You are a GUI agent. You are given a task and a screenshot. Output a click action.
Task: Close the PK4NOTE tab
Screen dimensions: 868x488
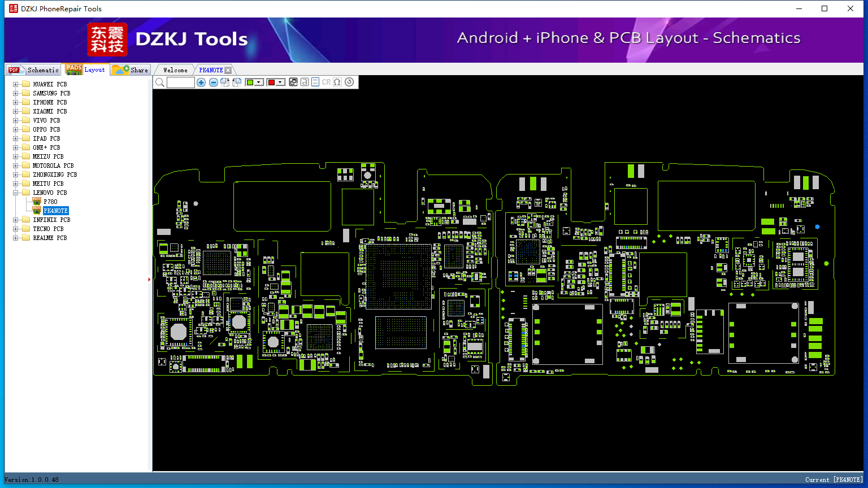point(228,70)
